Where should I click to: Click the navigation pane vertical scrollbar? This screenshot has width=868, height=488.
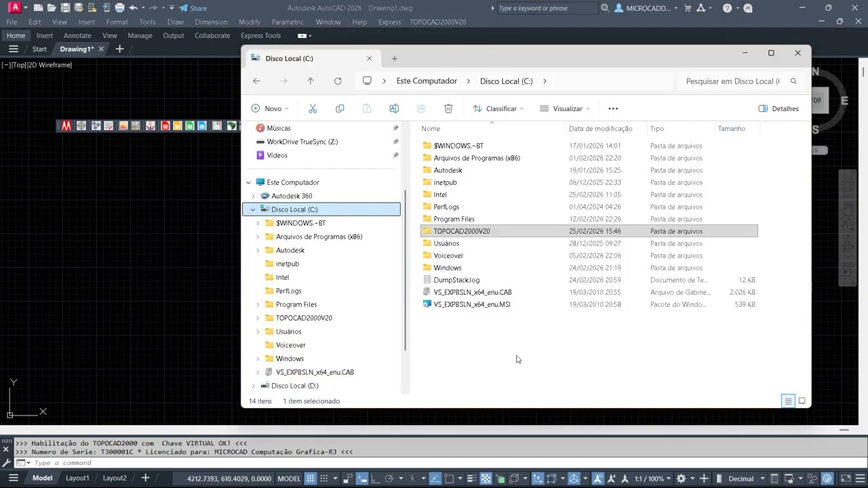click(406, 270)
